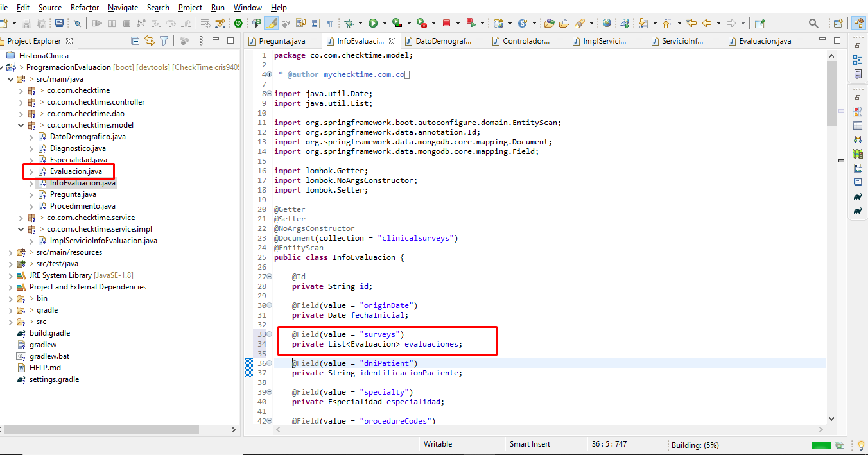Viewport: 868px width, 455px height.
Task: Collapse the src/main/java tree node
Action: tap(10, 79)
